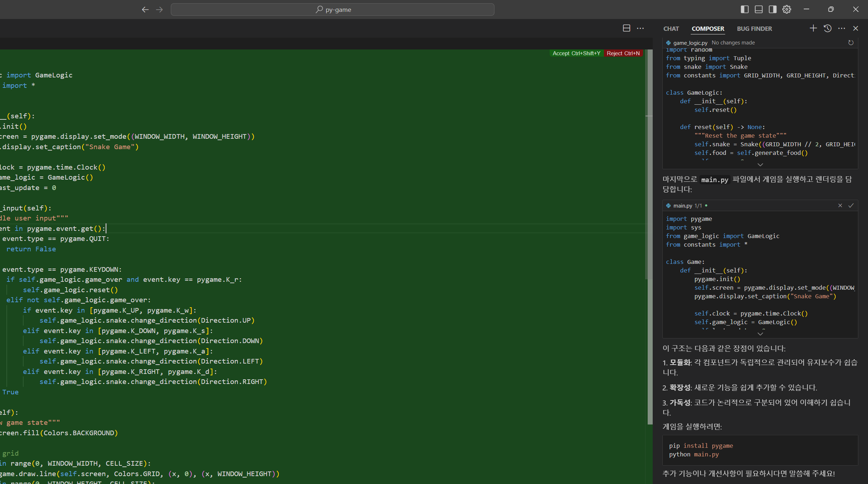
Task: Click the py-game search bar
Action: point(333,9)
